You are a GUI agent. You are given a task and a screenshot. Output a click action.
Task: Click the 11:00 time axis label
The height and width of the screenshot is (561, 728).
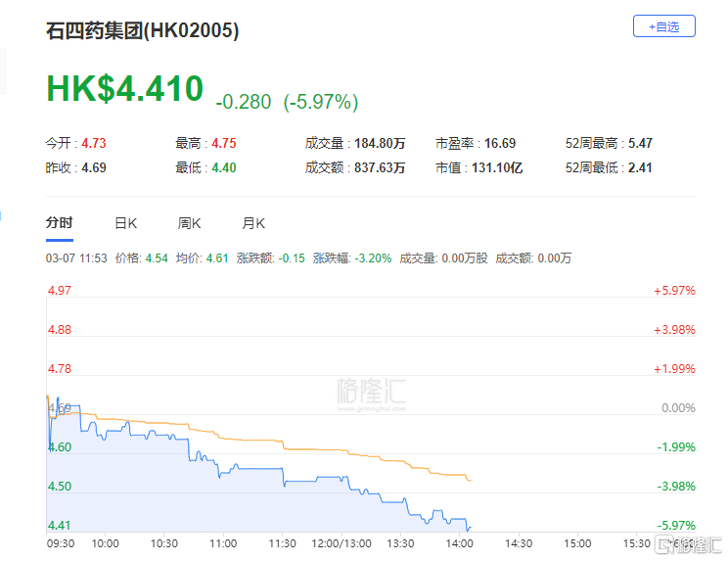pos(223,543)
